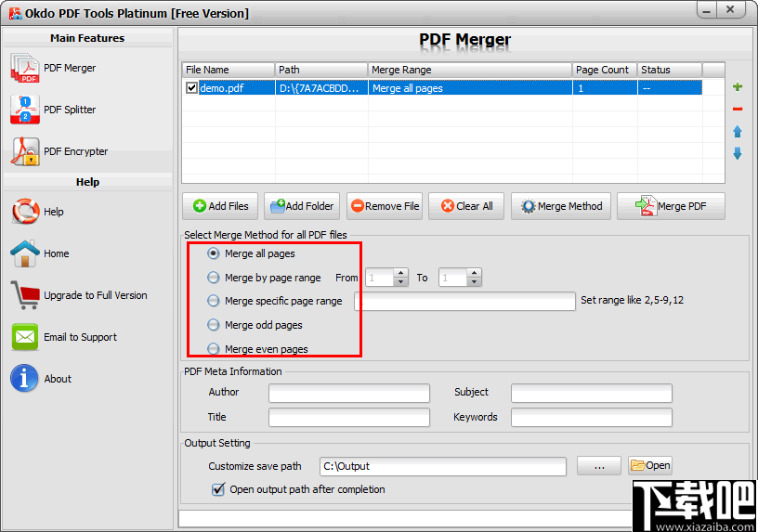Click the Author input field

(349, 393)
